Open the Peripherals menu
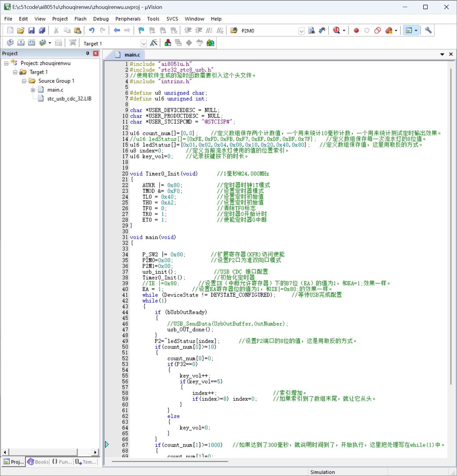The height and width of the screenshot is (476, 457). click(128, 19)
